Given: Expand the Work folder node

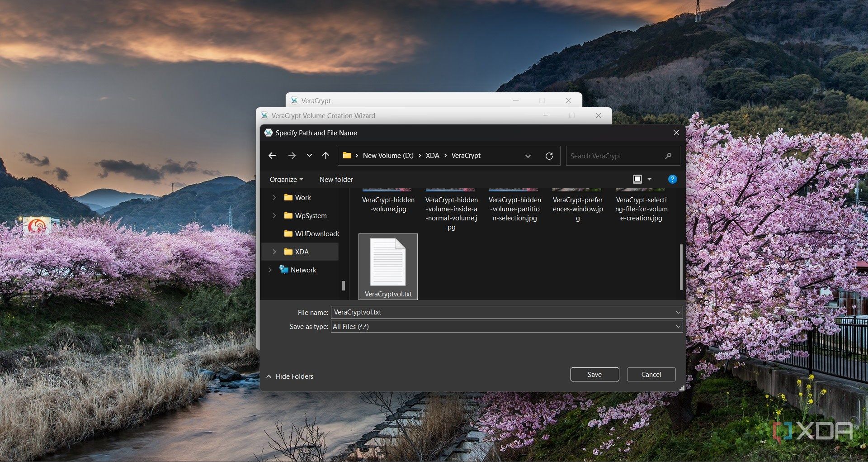Looking at the screenshot, I should tap(274, 198).
